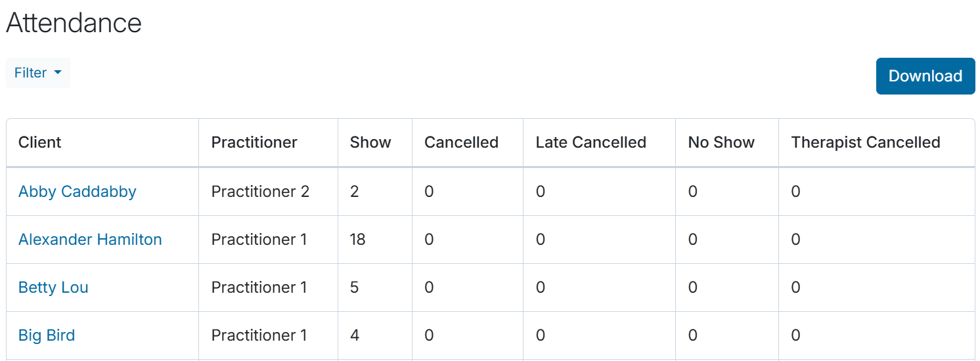Image resolution: width=980 pixels, height=361 pixels.
Task: Click the Practitioner column header
Action: tap(254, 142)
